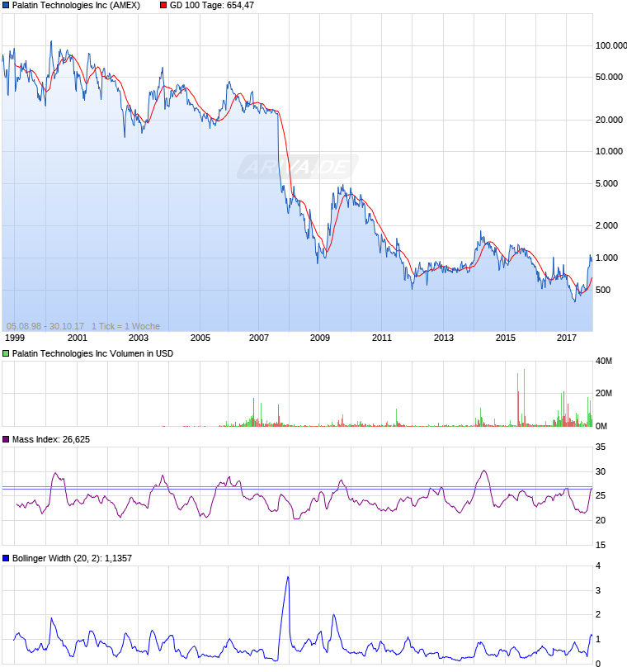
Task: Click the blue Bollinger Width legend swatch
Action: (x=6, y=558)
